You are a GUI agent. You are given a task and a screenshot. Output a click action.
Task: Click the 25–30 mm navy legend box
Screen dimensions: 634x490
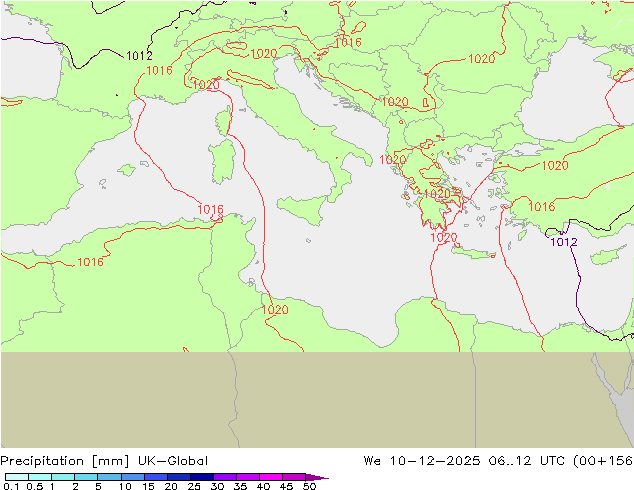(x=201, y=477)
